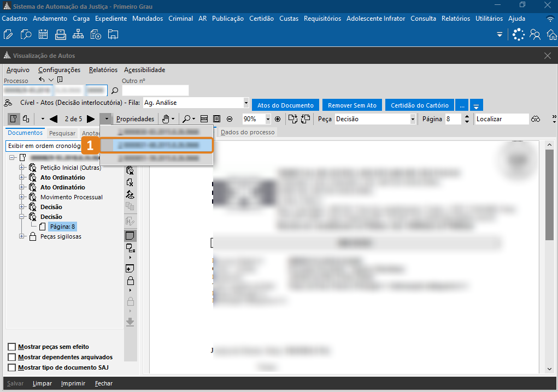
Task: Click zoom in plus icon
Action: [278, 119]
